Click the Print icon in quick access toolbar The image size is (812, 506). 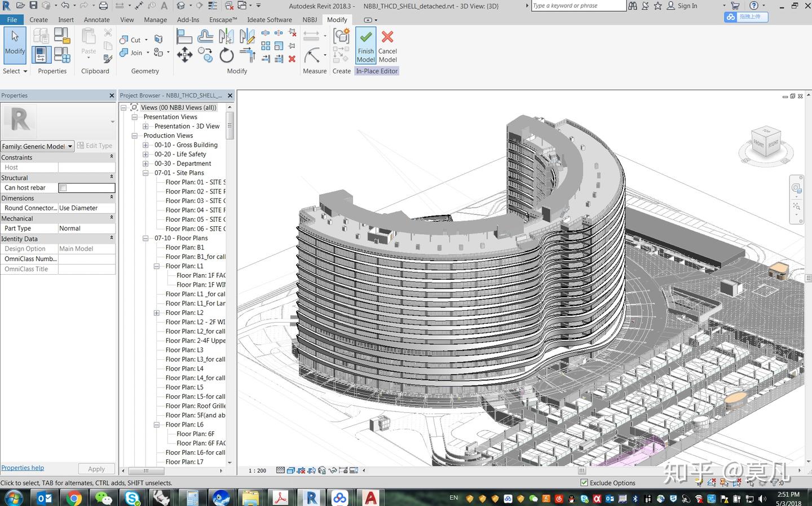pyautogui.click(x=103, y=6)
